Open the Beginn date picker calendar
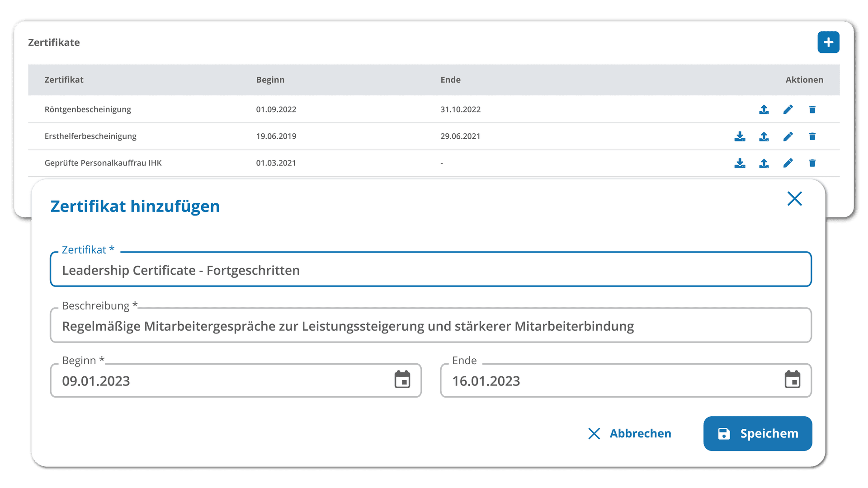Screen dimensions: 868x488 (402, 380)
